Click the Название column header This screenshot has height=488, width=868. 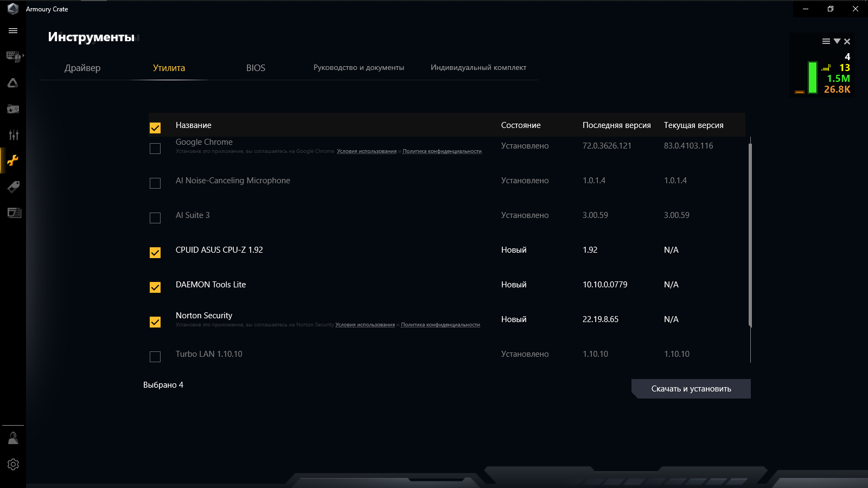[194, 125]
